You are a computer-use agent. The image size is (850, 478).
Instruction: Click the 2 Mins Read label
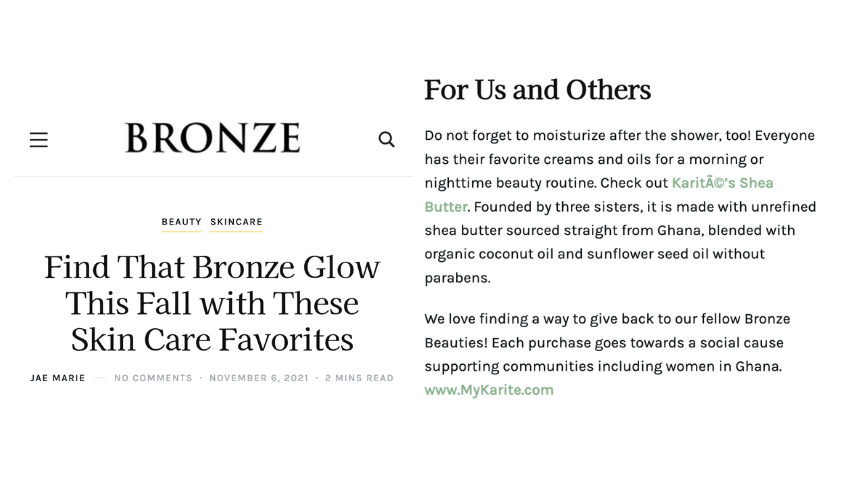(x=359, y=378)
